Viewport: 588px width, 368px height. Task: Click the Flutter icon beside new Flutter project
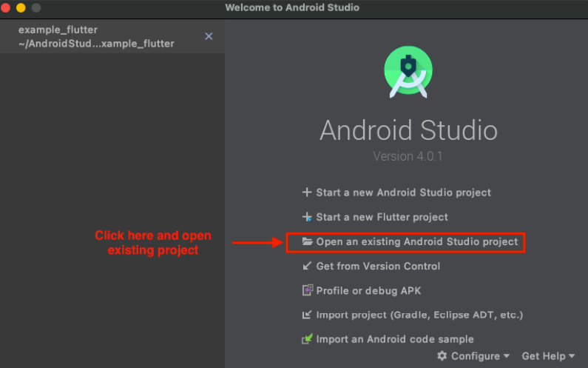click(307, 217)
